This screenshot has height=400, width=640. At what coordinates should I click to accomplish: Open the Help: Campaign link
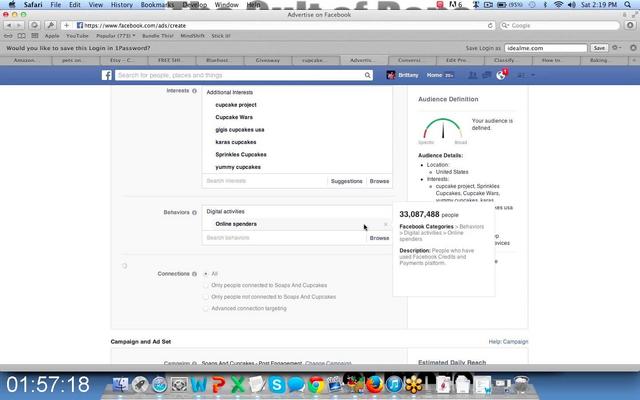tap(508, 342)
